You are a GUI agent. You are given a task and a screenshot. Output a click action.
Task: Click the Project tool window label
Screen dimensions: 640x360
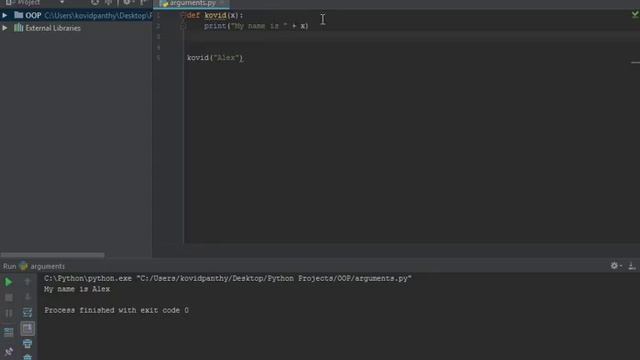[x=28, y=2]
